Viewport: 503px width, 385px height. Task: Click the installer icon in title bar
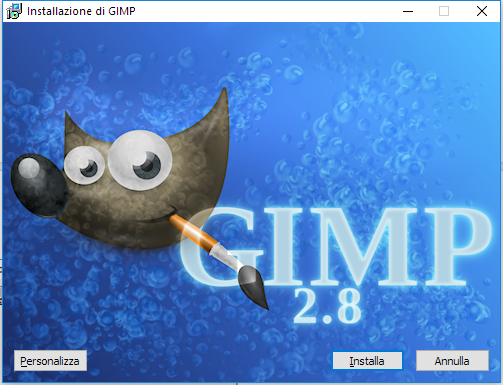click(14, 11)
